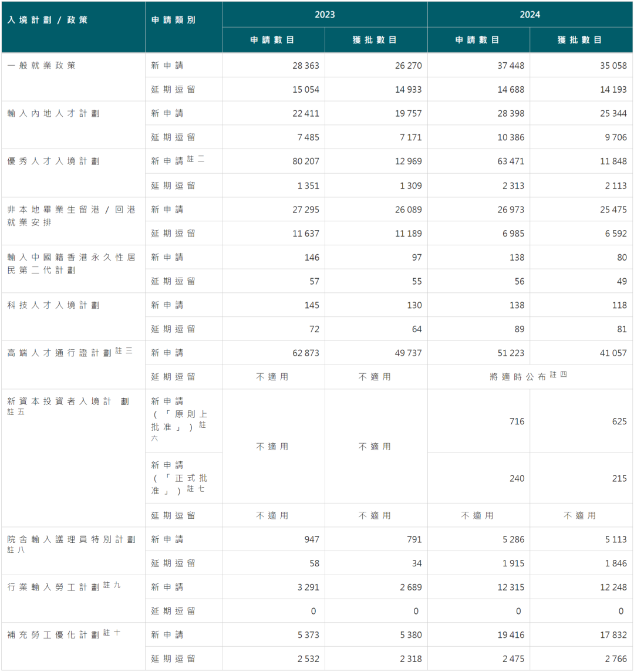Viewport: 634px width, 672px height.
Task: Click the 科技人才入境計劃 row label
Action: tap(53, 305)
